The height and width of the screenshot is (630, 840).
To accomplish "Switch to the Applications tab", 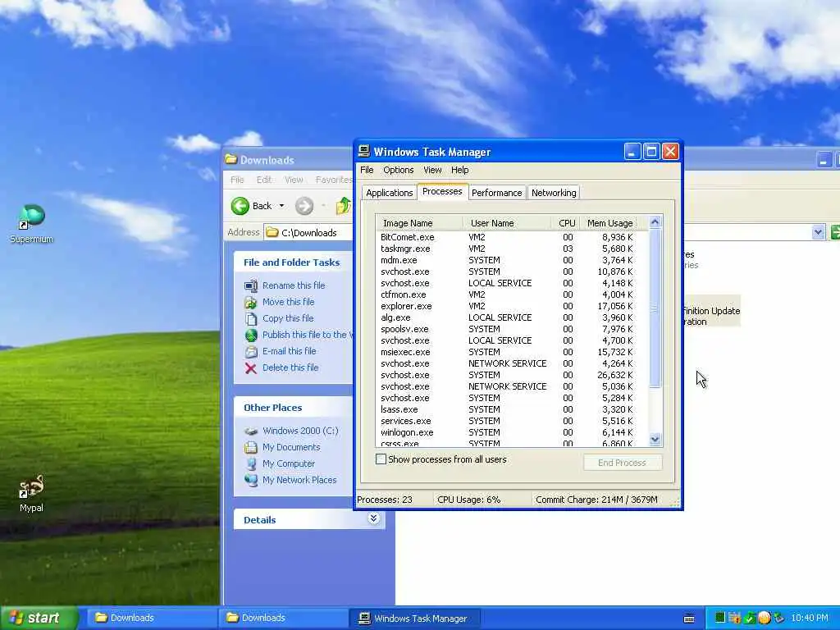I will pyautogui.click(x=390, y=193).
